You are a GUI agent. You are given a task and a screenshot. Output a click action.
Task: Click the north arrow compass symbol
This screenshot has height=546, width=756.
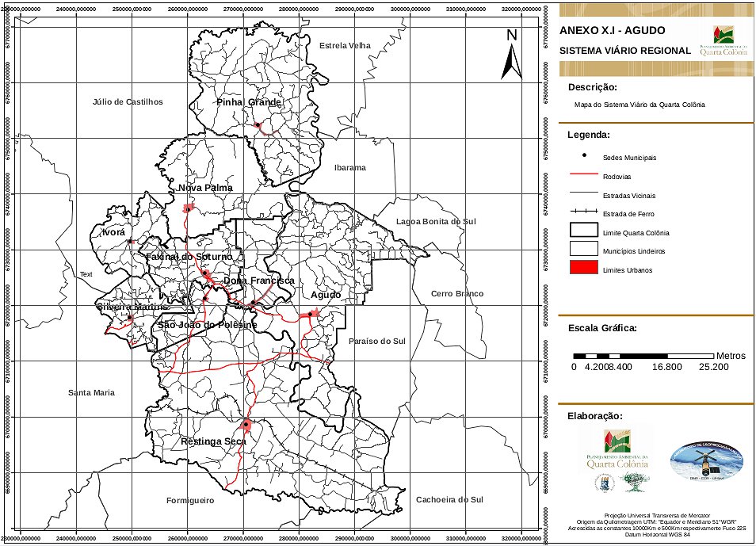[511, 54]
